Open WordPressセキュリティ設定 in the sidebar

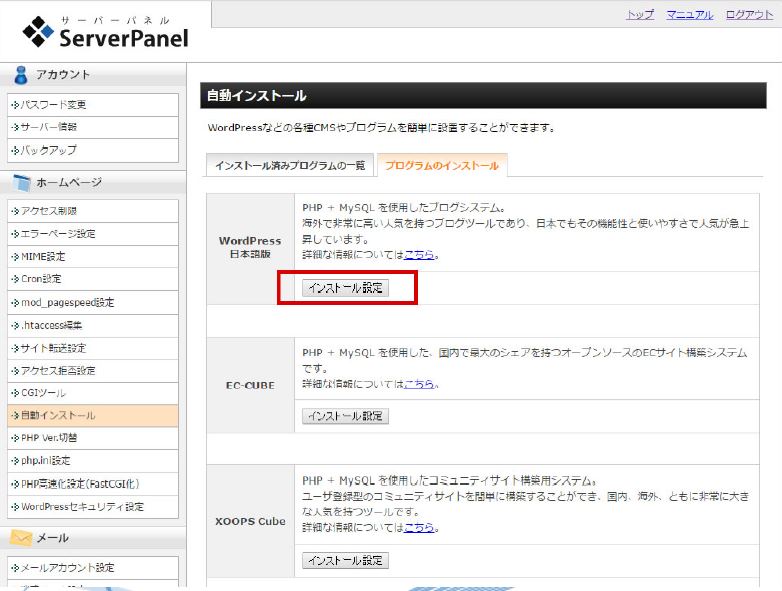[x=93, y=507]
